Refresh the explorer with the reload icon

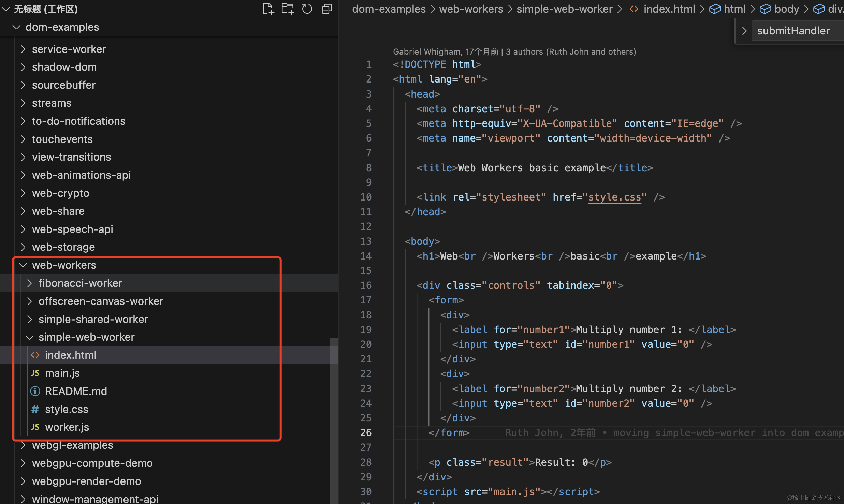tap(307, 9)
